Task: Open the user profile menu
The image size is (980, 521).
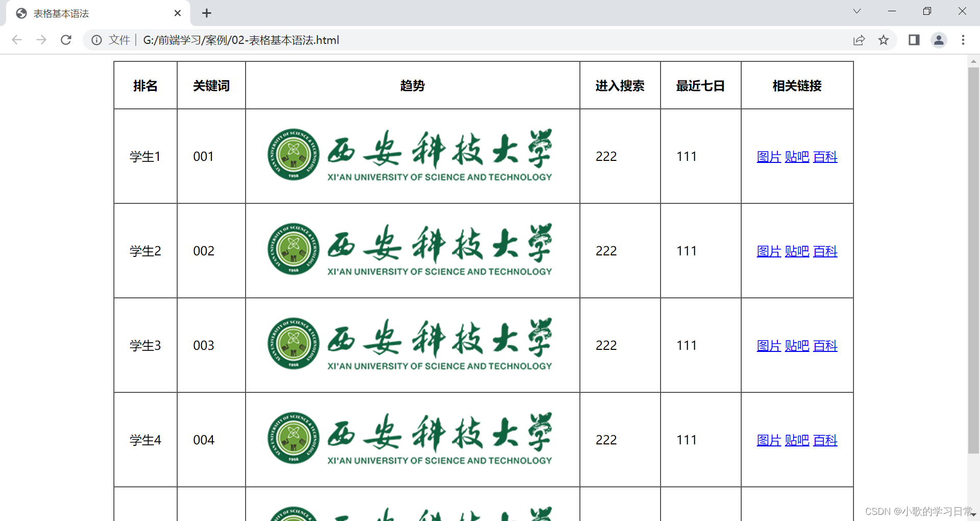Action: coord(939,40)
